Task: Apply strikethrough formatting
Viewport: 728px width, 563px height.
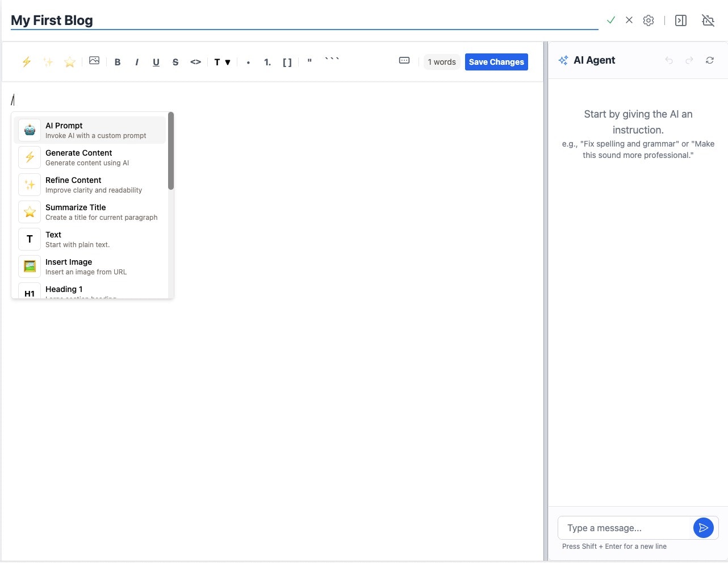Action: pos(175,62)
